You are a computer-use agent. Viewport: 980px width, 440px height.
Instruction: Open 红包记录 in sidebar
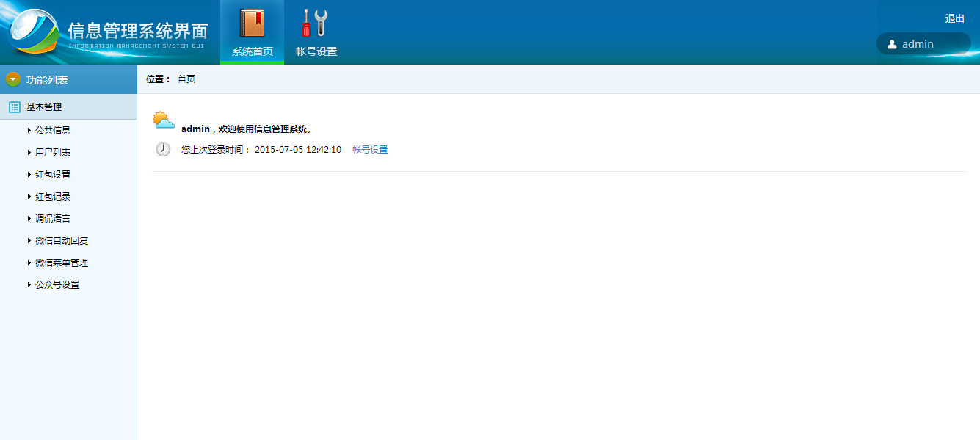[53, 197]
